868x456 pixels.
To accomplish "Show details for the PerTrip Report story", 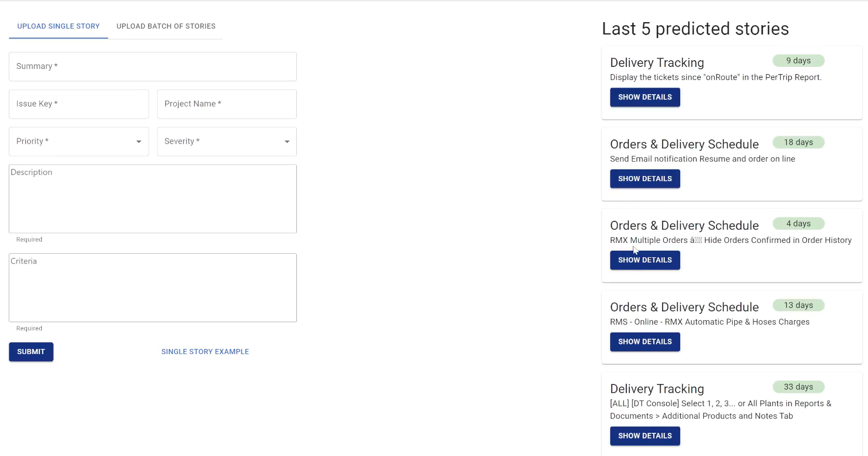I will (x=645, y=97).
